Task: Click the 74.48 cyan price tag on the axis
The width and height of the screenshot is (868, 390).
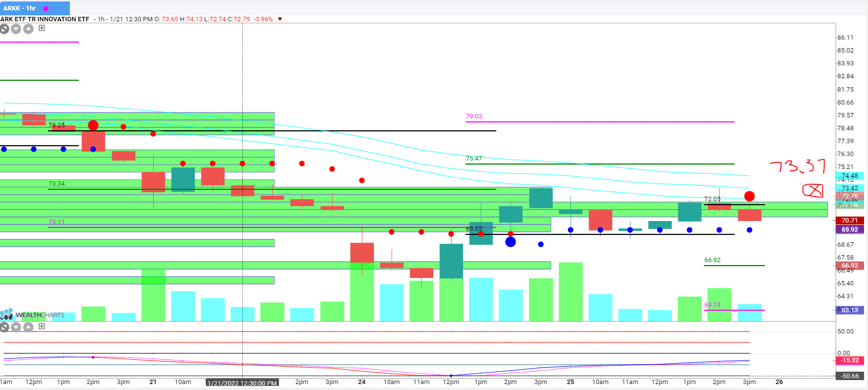Action: (x=850, y=176)
